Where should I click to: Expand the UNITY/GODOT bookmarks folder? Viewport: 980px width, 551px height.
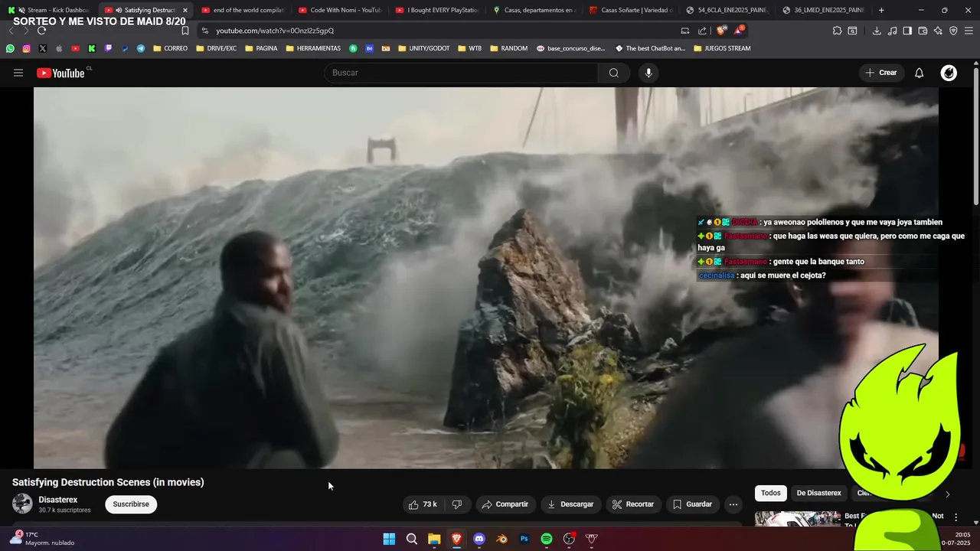[424, 48]
